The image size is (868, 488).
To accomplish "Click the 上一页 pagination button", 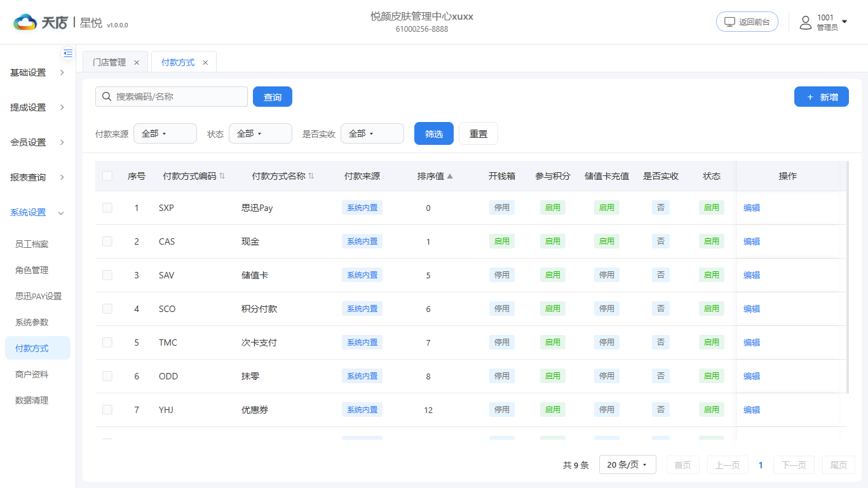I will pos(728,465).
